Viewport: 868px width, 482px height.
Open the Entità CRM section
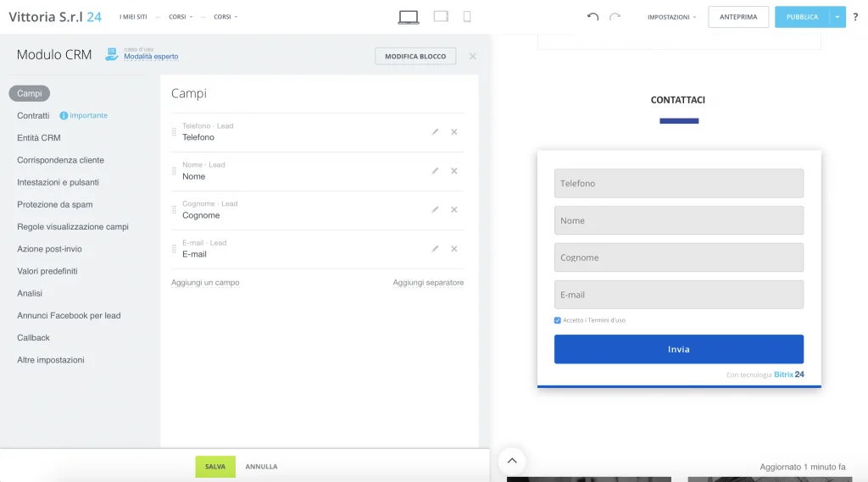pos(39,138)
